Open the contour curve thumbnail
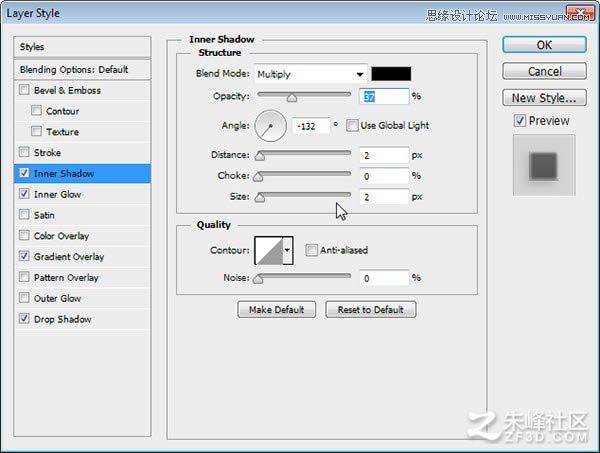Viewport: 600px width, 453px height. (269, 251)
